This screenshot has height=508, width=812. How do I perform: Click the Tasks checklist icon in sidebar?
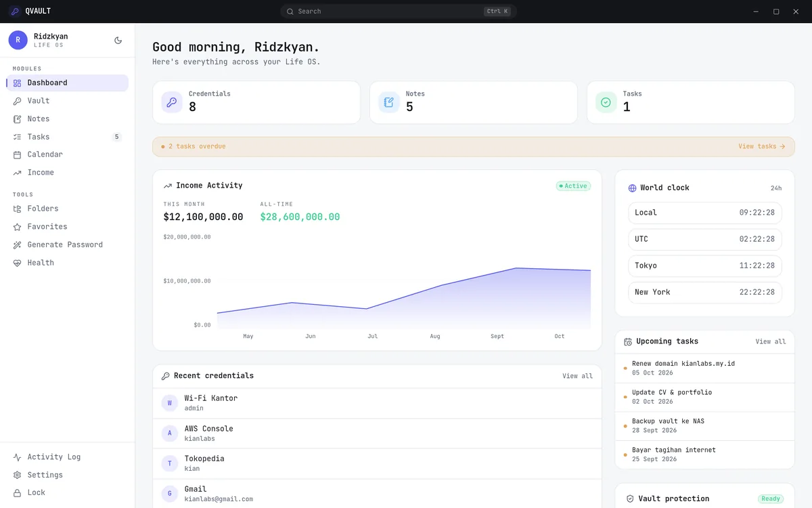(x=18, y=137)
